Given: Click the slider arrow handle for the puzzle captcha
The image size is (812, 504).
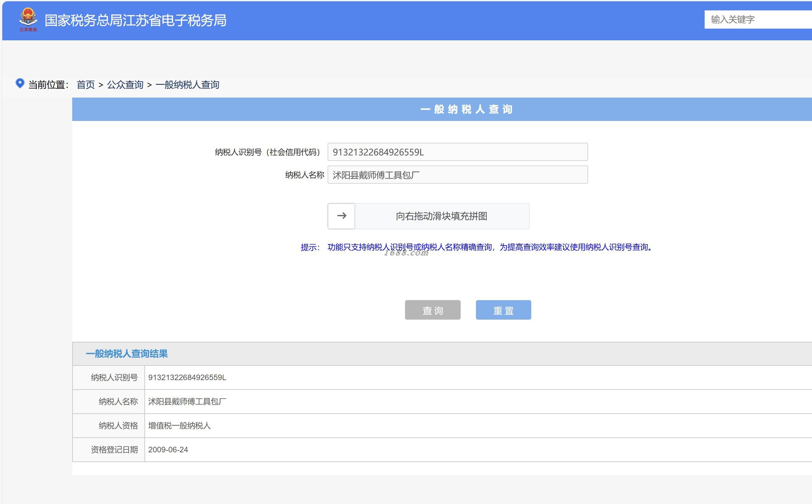Looking at the screenshot, I should tap(341, 216).
